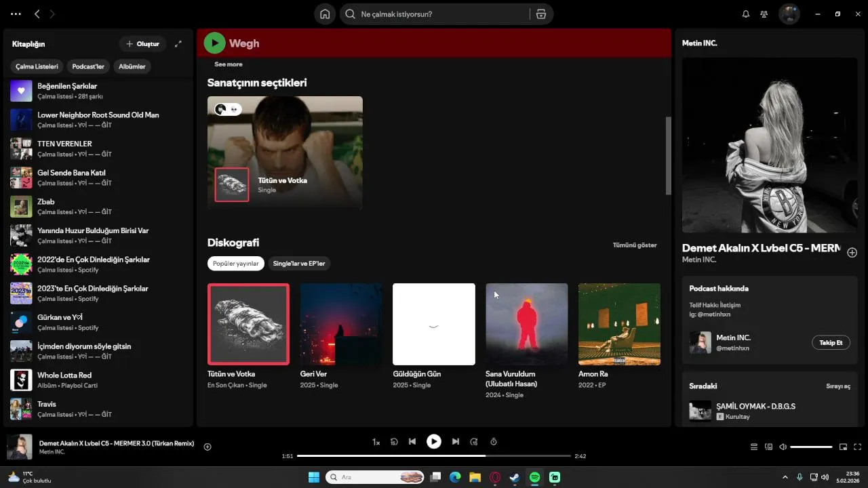
Task: Filter library by Podcast'ler
Action: coord(88,66)
